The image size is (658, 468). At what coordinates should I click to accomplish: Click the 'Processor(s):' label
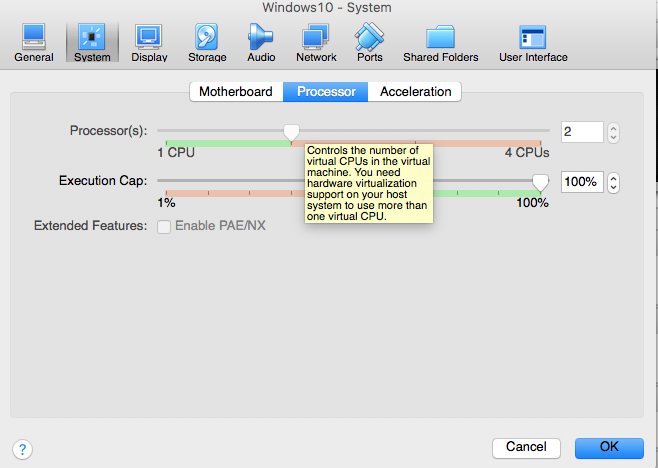108,131
